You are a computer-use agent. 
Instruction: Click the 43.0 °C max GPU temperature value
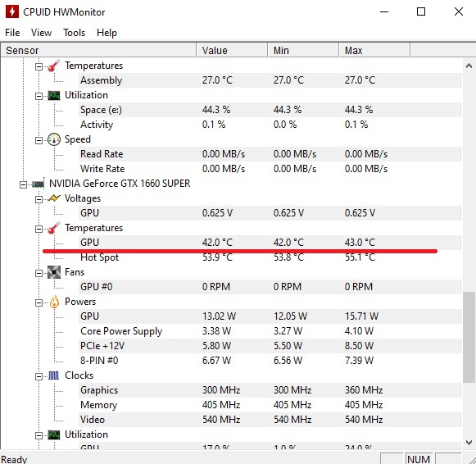(360, 243)
